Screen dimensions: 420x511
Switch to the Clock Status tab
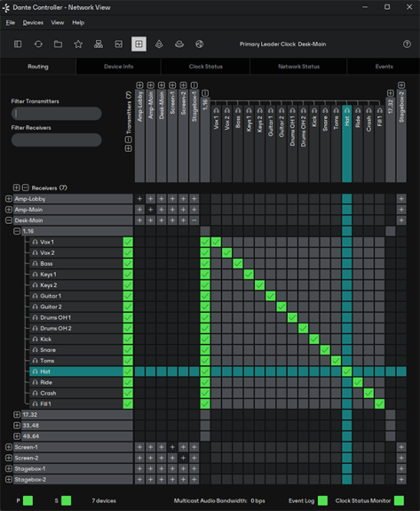pyautogui.click(x=205, y=67)
